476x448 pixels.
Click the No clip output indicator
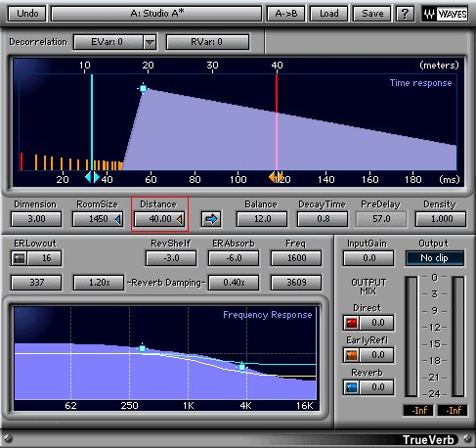point(435,258)
